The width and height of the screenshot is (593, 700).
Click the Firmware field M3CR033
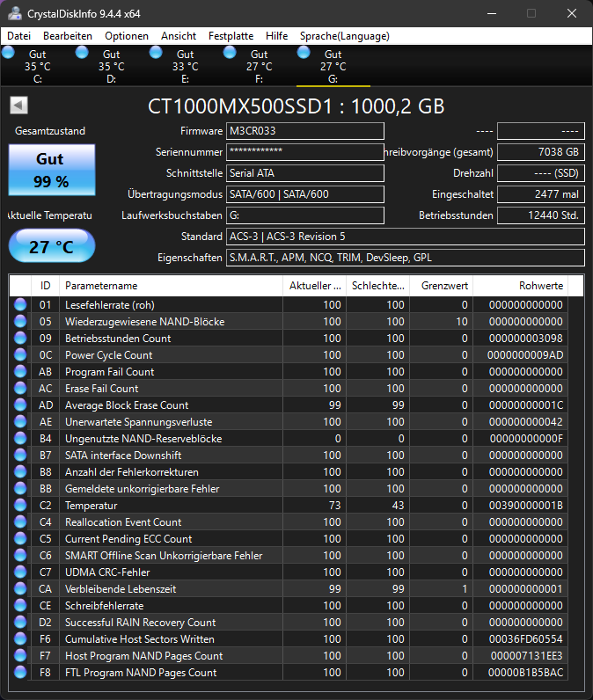[305, 131]
